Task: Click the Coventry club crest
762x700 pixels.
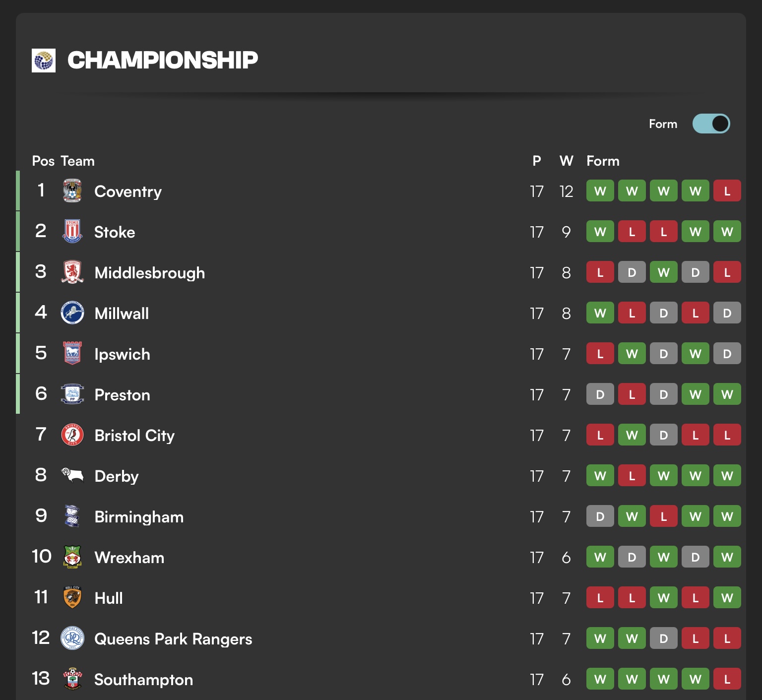Action: [72, 191]
